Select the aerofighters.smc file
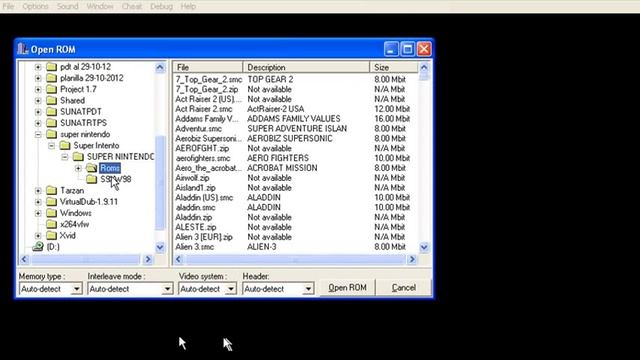Image resolution: width=640 pixels, height=360 pixels. 203,158
